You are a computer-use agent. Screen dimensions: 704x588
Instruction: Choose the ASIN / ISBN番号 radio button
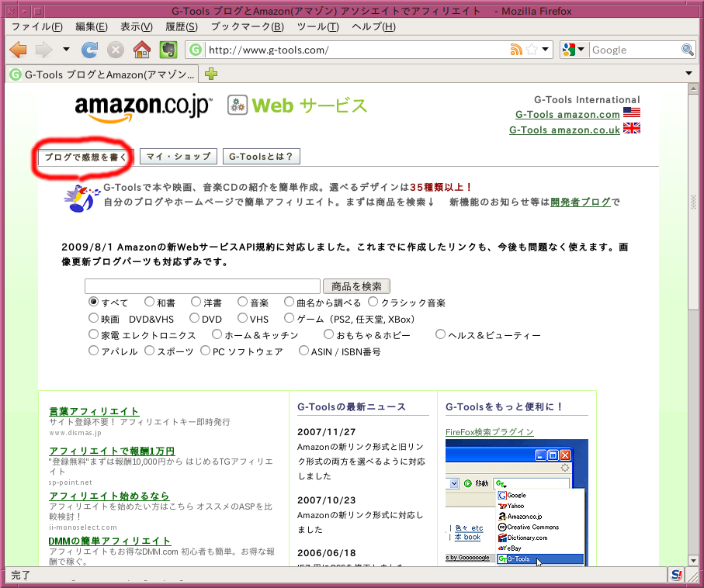point(304,350)
